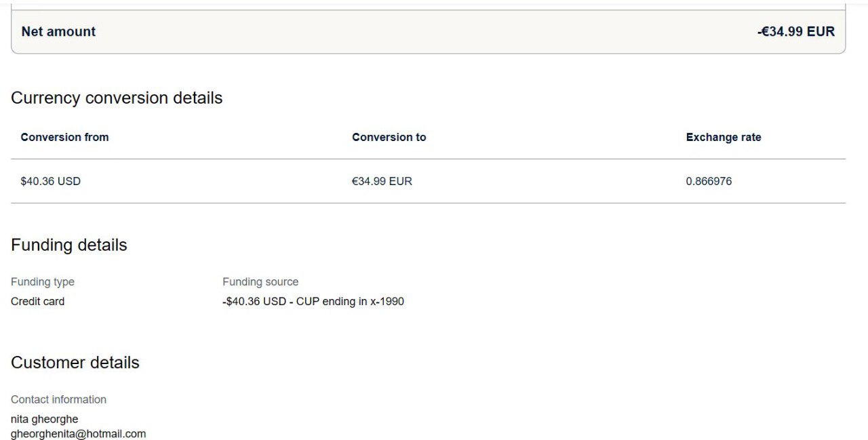Image resolution: width=868 pixels, height=440 pixels.
Task: Select the Credit card funding type value
Action: click(38, 302)
